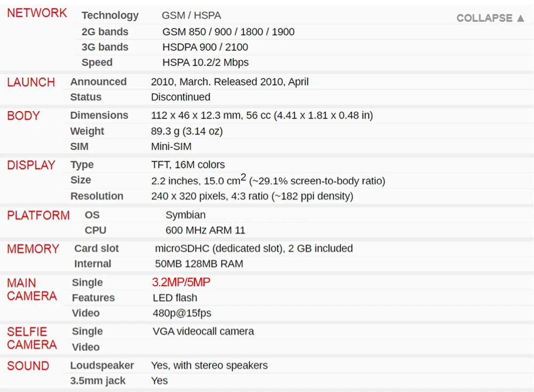The image size is (534, 392).
Task: Select the SELFIE CAMERA heading
Action: click(x=32, y=338)
